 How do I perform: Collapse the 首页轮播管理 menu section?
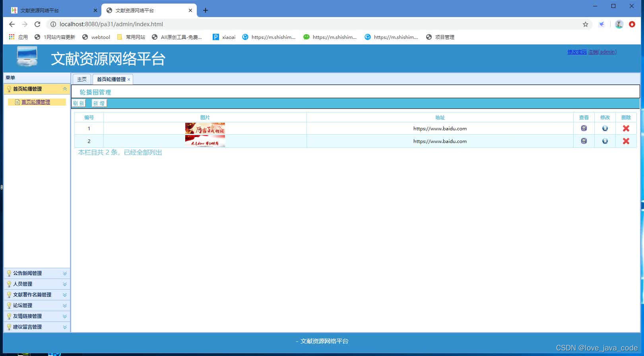click(65, 89)
